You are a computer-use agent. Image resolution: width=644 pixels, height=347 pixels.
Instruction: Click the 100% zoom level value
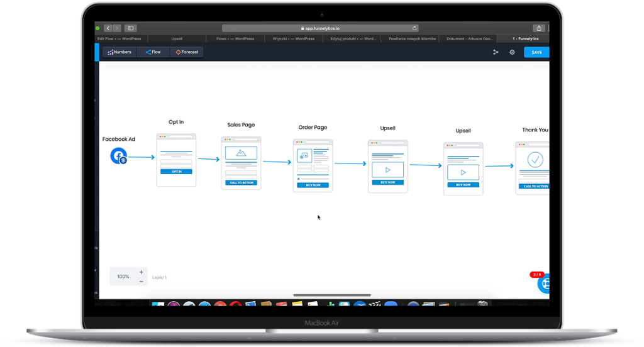(x=123, y=277)
